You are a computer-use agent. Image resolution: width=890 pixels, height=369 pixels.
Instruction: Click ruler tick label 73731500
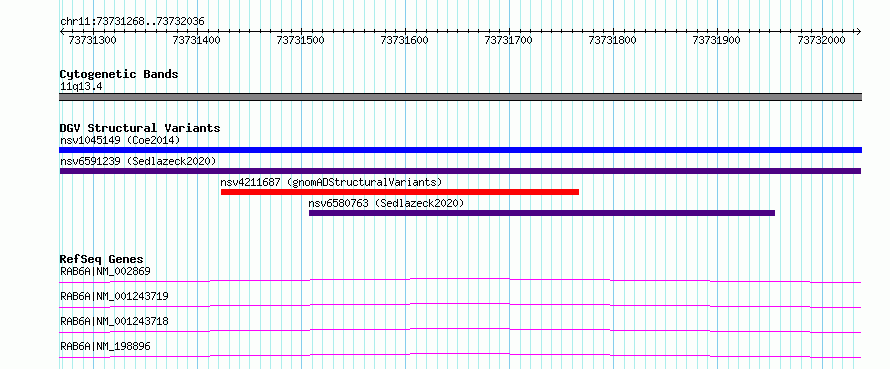[301, 40]
